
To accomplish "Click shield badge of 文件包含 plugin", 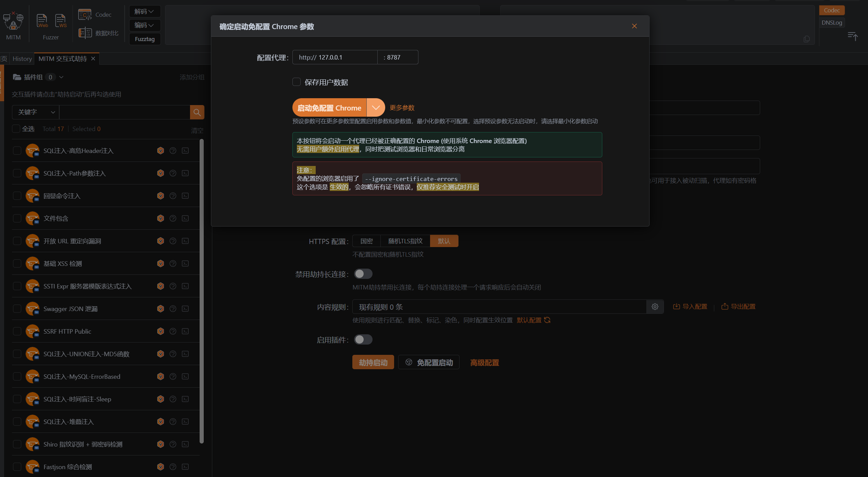I will [160, 218].
